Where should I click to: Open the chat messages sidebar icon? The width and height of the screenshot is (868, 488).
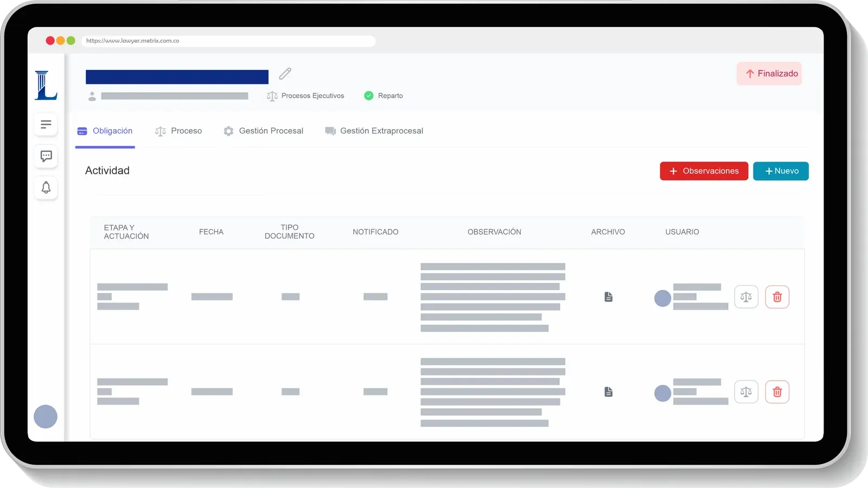click(46, 156)
